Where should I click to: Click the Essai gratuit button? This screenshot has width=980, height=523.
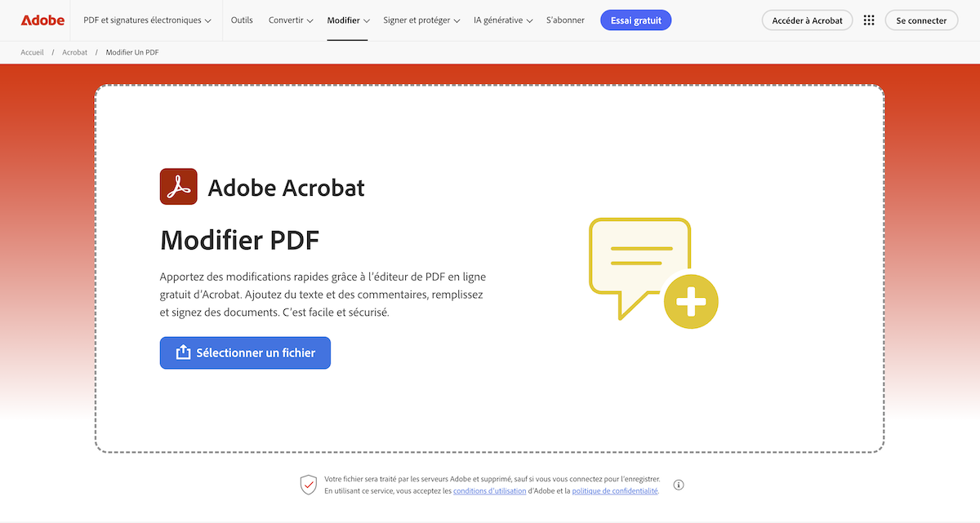635,20
